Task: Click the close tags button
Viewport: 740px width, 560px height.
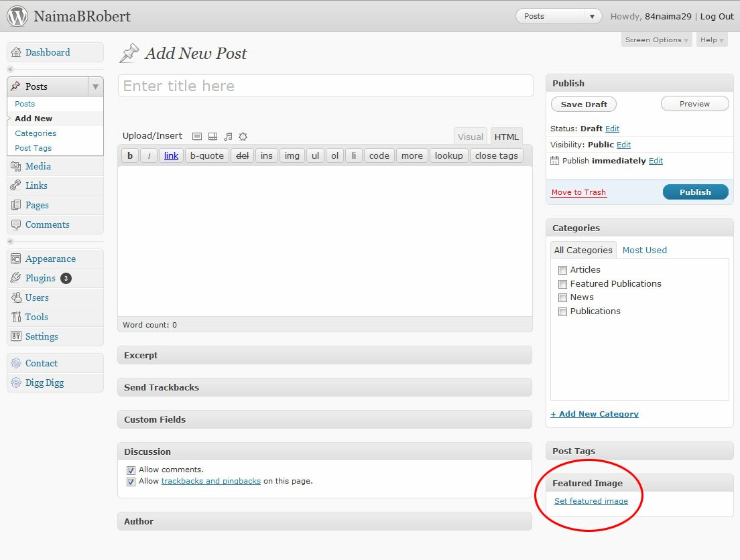Action: 497,155
